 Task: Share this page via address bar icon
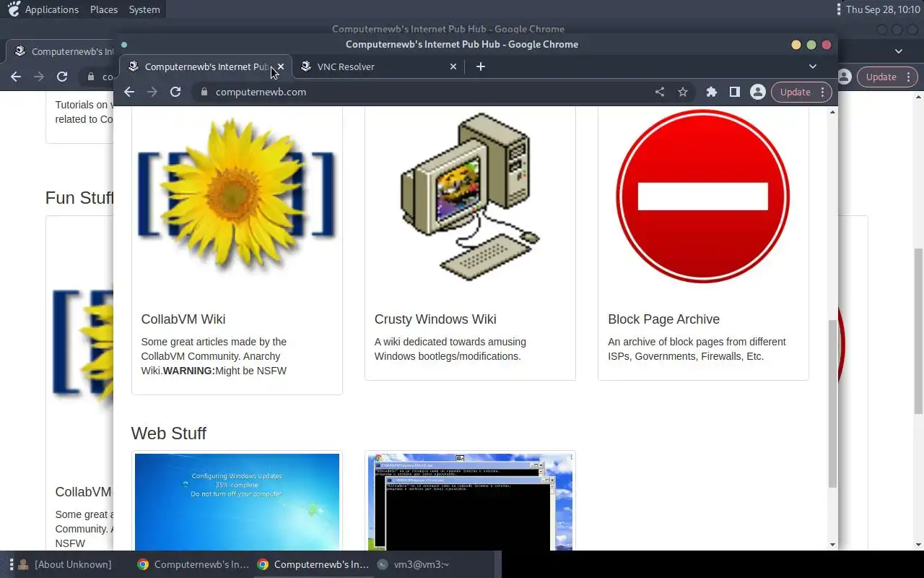(x=660, y=92)
